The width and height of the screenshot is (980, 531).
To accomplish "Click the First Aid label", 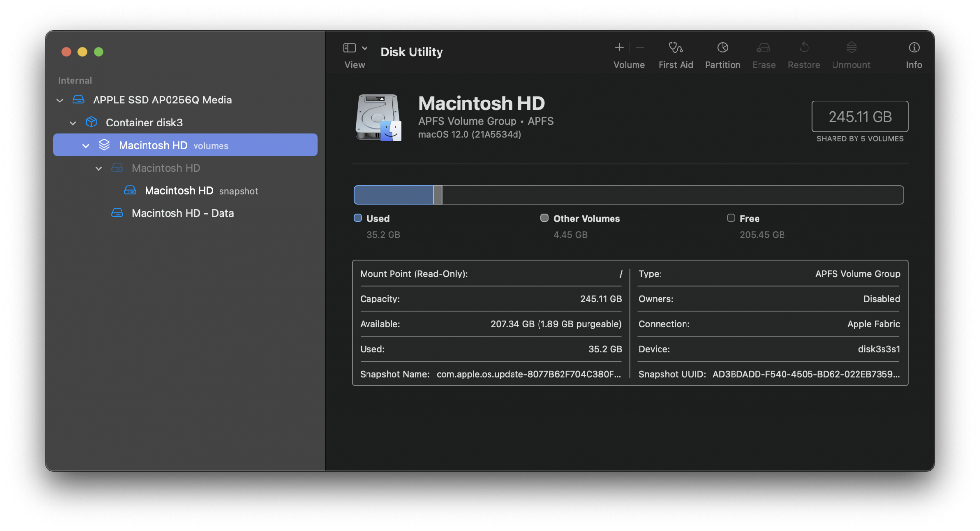I will tap(676, 65).
